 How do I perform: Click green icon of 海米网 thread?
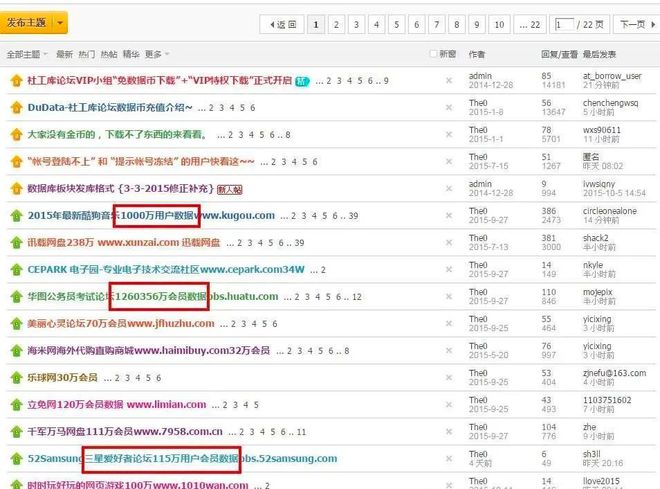16,351
